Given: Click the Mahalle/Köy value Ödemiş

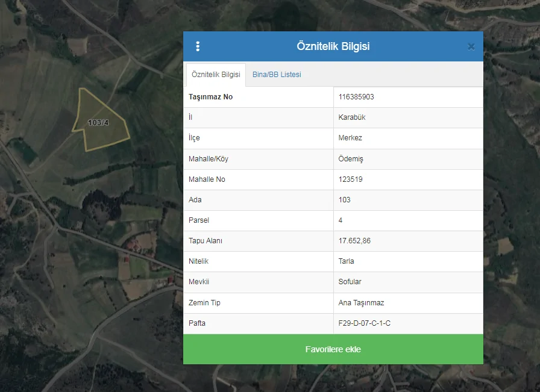Looking at the screenshot, I should tap(351, 159).
